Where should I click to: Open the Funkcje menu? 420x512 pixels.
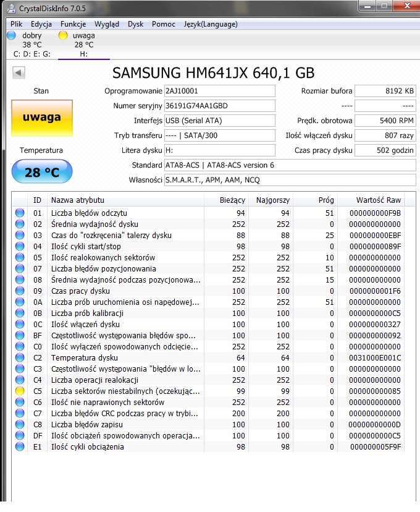tap(73, 24)
